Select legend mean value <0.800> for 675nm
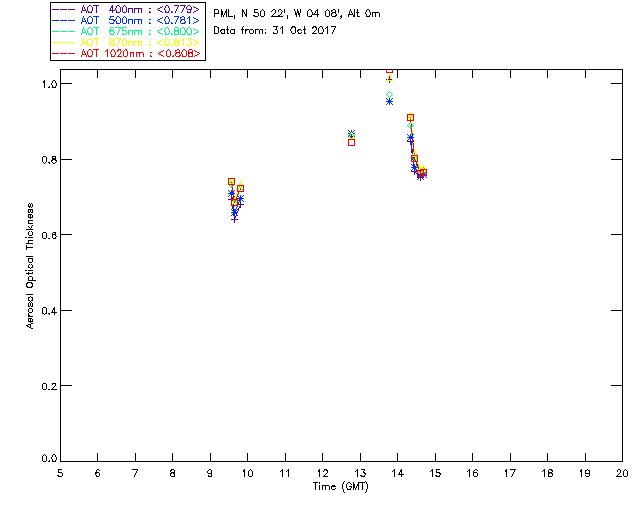Screen dimensions: 640x512 pyautogui.click(x=178, y=31)
